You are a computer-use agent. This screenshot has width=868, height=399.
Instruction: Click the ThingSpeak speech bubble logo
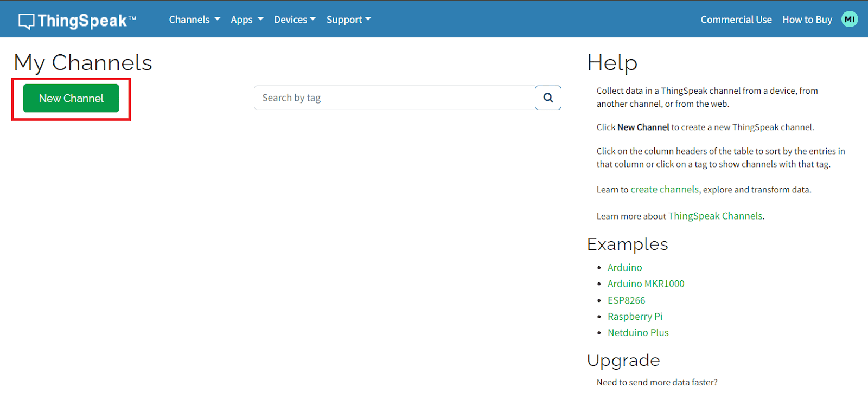point(26,21)
